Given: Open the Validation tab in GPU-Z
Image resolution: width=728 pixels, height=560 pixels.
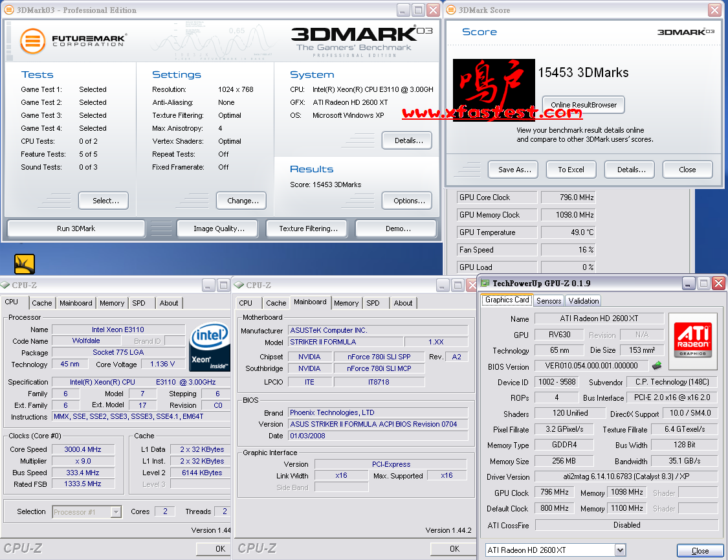Looking at the screenshot, I should (x=584, y=300).
